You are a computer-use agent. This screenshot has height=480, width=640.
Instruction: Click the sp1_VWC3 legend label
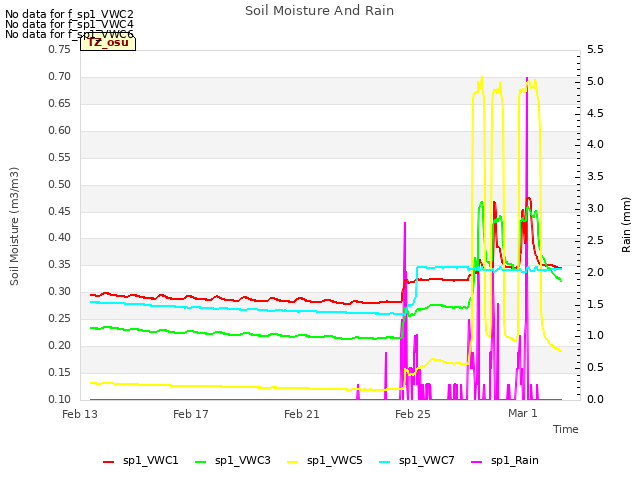242,460
